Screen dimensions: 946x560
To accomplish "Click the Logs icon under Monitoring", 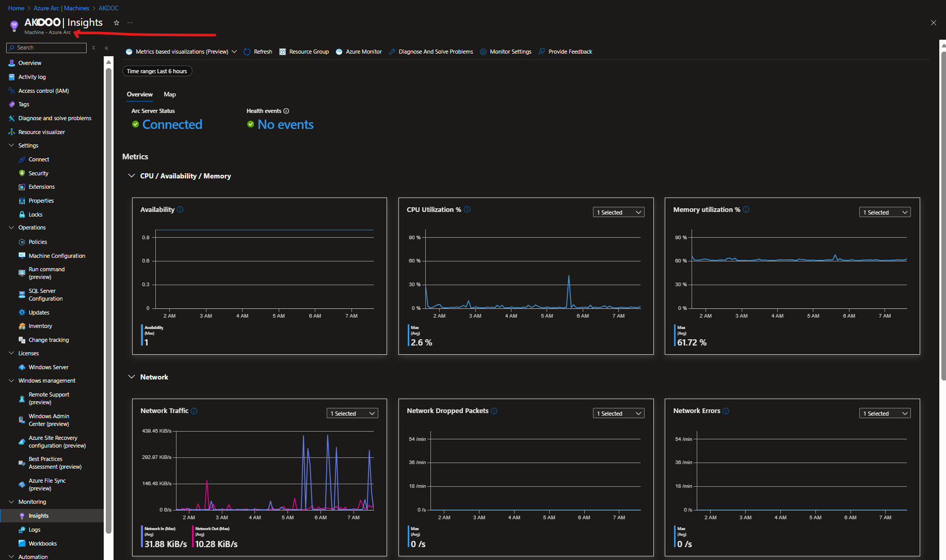I will (22, 530).
